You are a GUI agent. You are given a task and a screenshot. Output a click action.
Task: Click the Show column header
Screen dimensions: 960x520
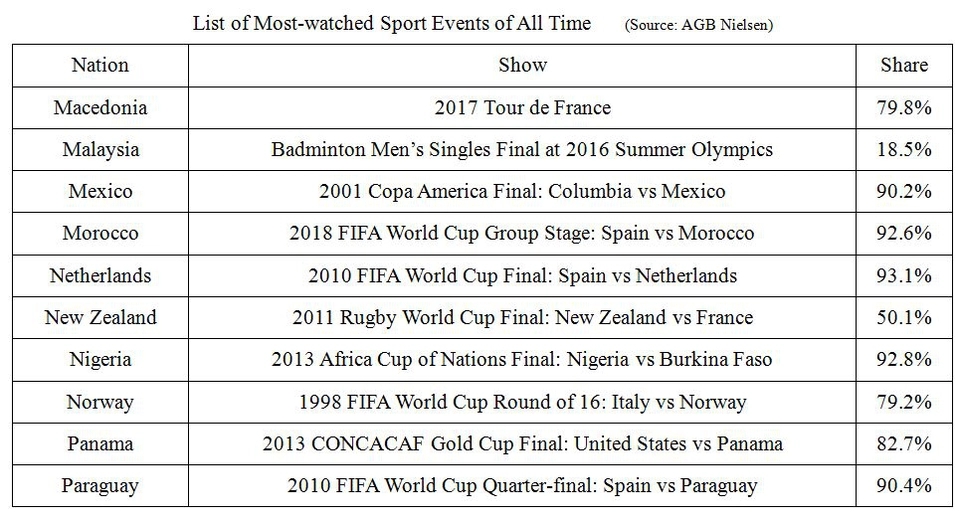tap(522, 66)
